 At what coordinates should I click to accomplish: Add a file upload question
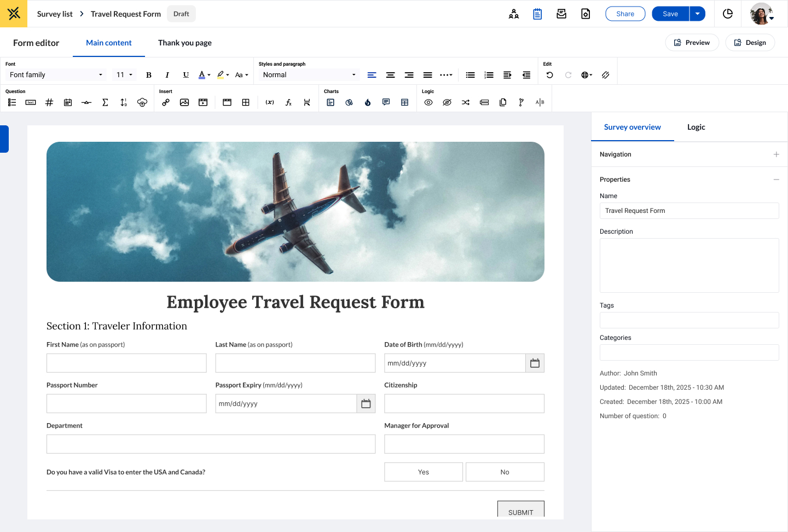tap(142, 102)
